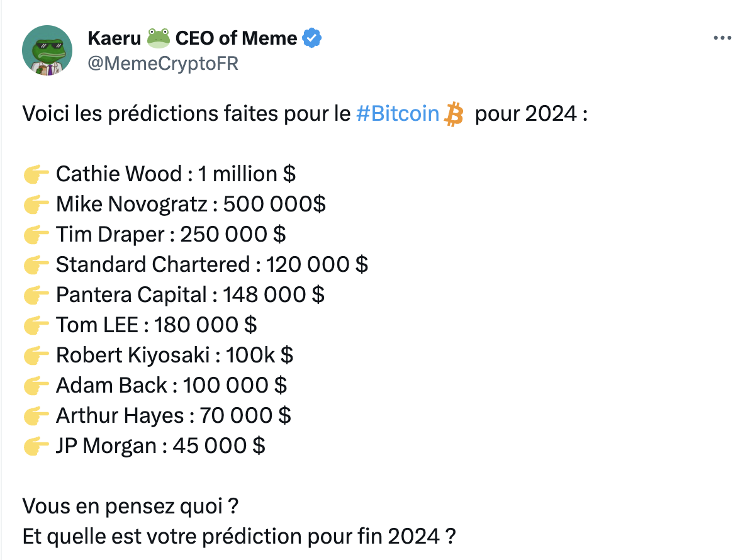The width and height of the screenshot is (750, 560).
Task: Click the 'CEO of Meme' name text
Action: [x=237, y=38]
